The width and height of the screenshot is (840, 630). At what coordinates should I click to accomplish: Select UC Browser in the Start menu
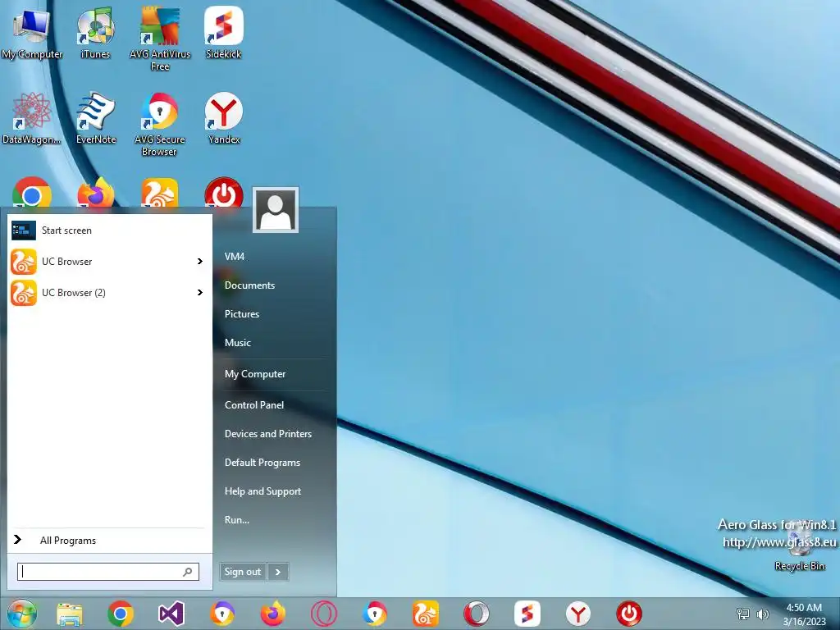[x=109, y=262]
